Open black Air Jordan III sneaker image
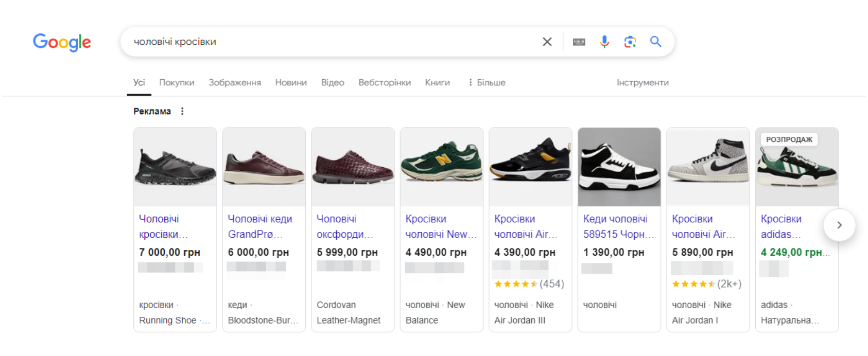The image size is (868, 356). pyautogui.click(x=530, y=167)
